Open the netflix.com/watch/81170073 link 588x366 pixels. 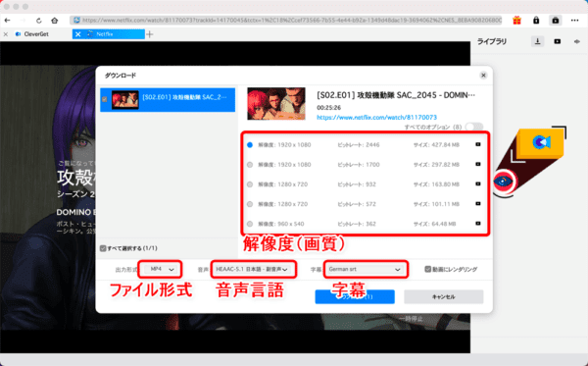[377, 118]
